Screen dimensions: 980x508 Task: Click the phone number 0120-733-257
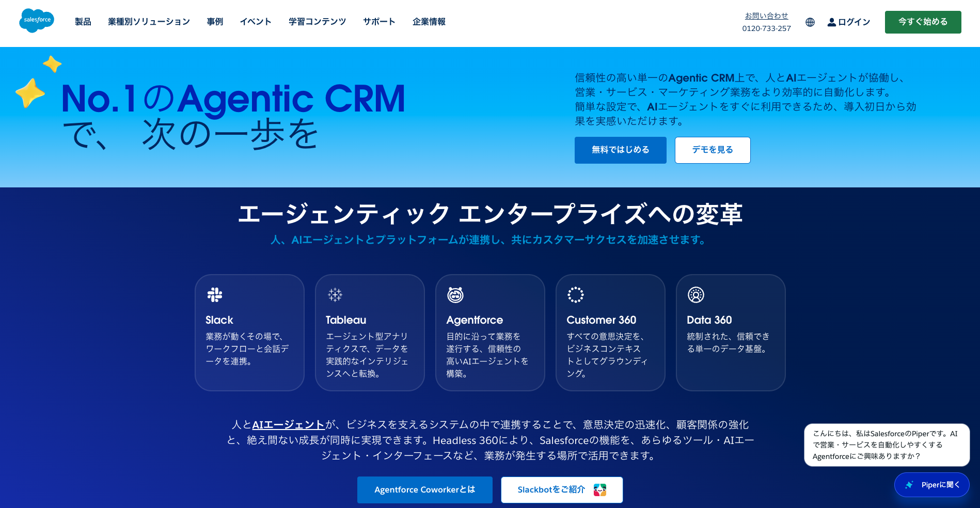(x=766, y=28)
